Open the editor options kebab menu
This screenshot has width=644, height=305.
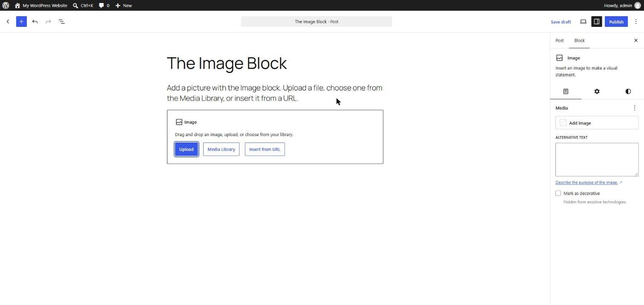pyautogui.click(x=636, y=21)
